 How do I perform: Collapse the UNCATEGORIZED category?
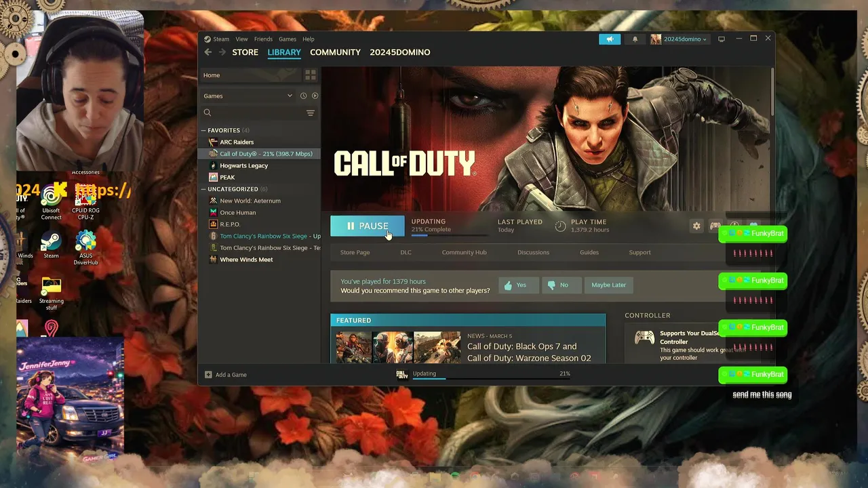pyautogui.click(x=203, y=189)
